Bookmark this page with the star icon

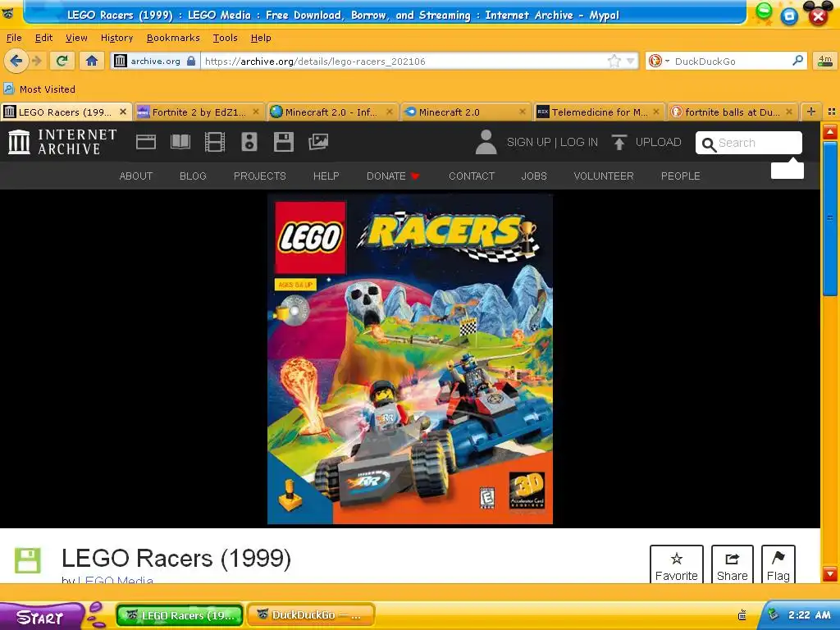tap(614, 61)
